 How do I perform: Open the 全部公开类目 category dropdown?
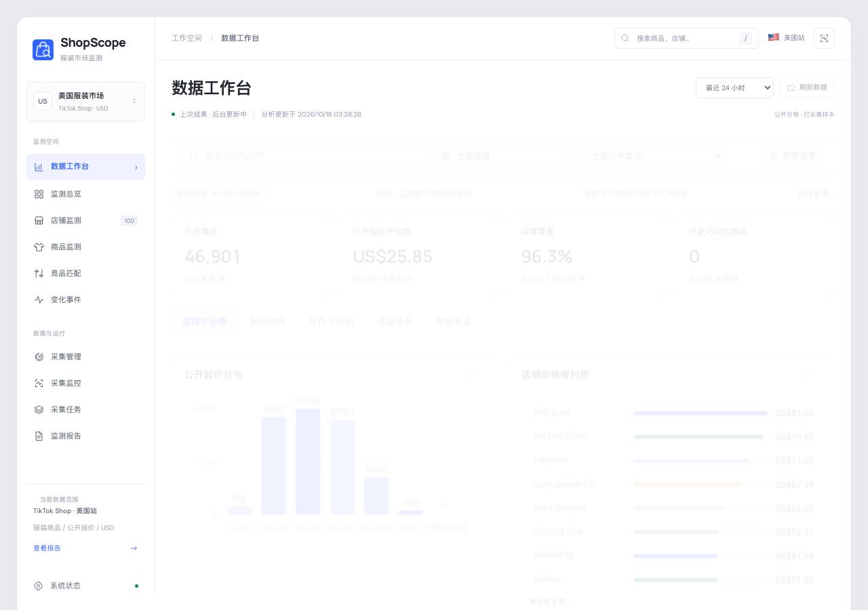[x=655, y=156]
